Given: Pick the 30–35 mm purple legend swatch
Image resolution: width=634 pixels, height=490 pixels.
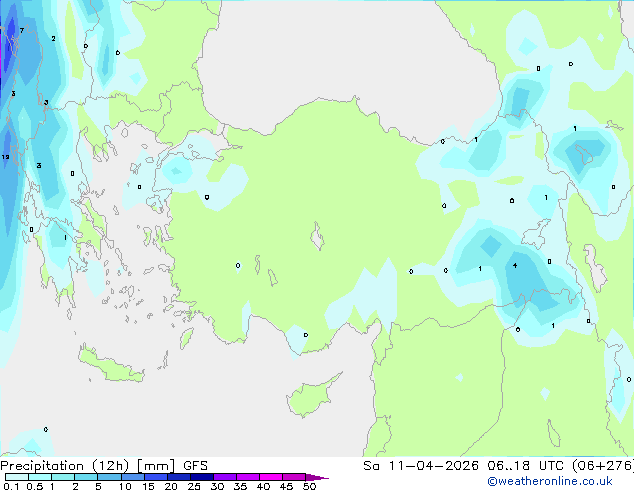Looking at the screenshot, I should coord(224,477).
